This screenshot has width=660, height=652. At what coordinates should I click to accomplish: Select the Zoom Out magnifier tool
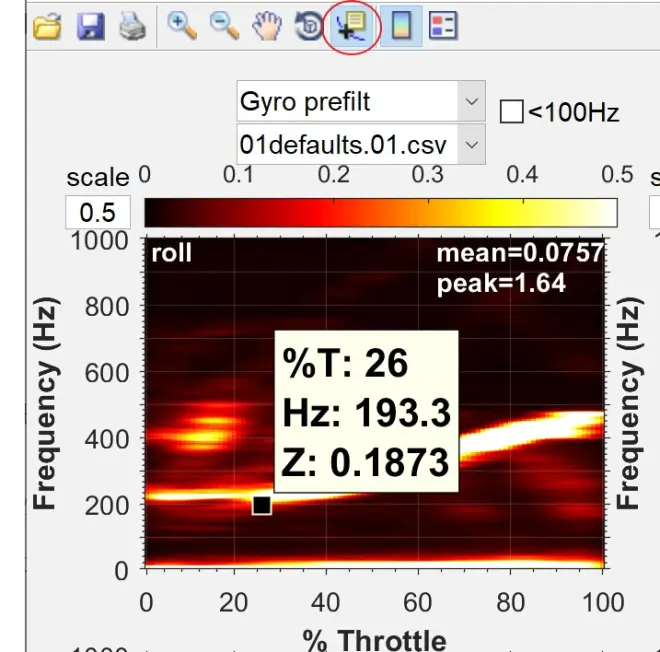(224, 27)
